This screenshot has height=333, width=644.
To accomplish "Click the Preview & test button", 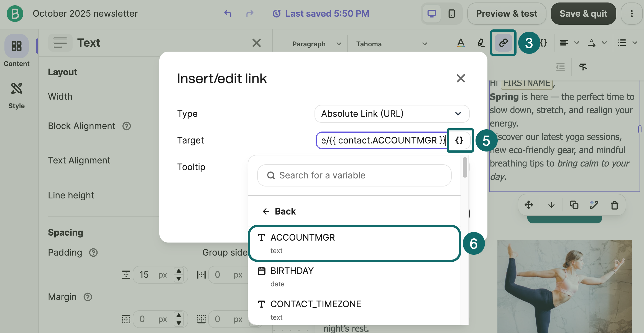I will point(506,14).
